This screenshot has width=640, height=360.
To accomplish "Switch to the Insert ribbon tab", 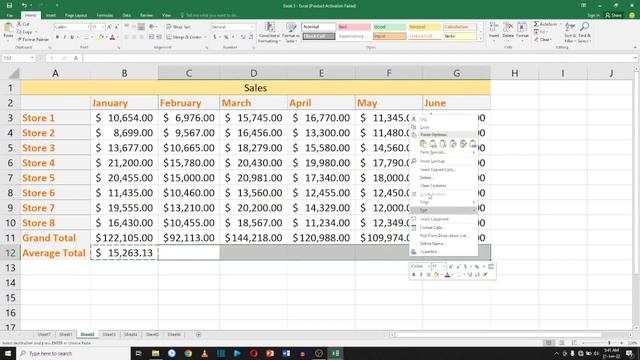I will [x=51, y=15].
